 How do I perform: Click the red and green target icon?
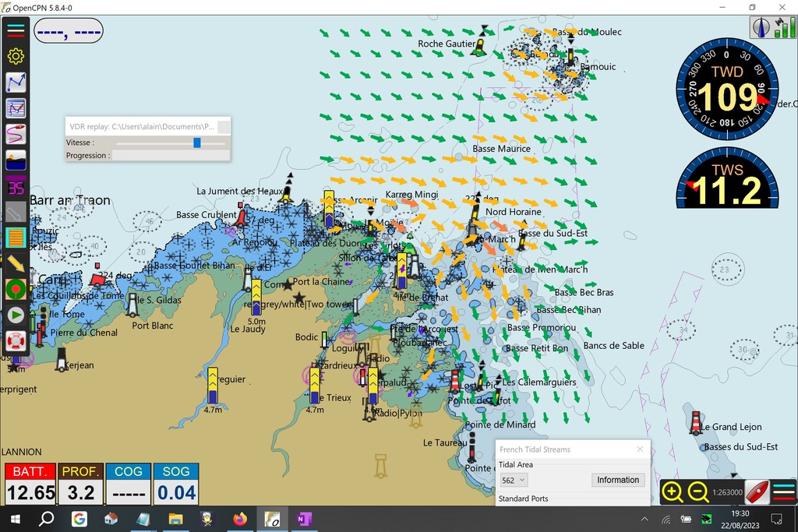click(x=16, y=290)
